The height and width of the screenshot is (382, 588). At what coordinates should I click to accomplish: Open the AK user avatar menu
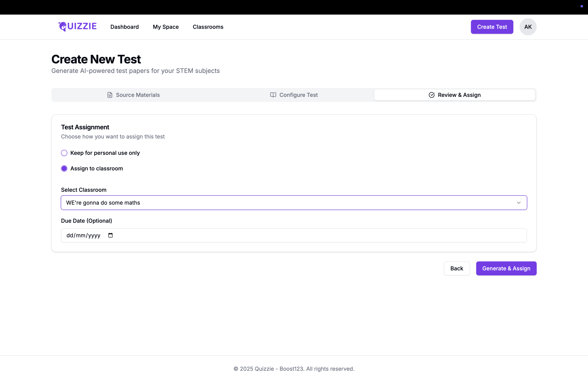(528, 27)
